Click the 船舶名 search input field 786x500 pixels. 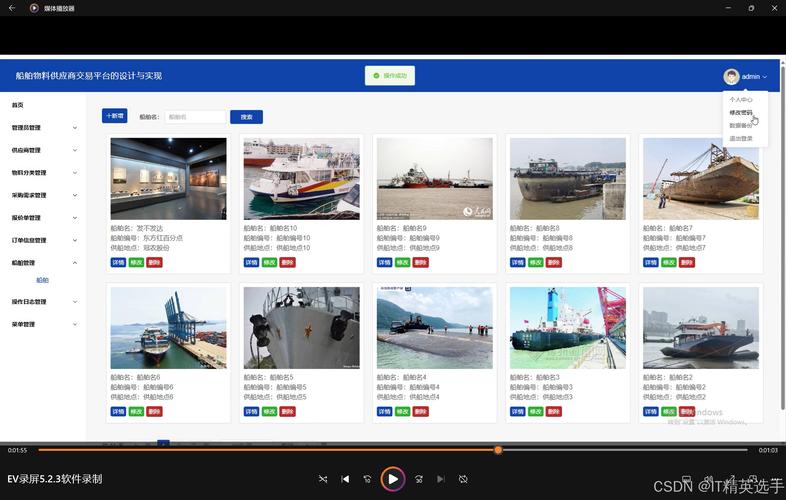194,117
